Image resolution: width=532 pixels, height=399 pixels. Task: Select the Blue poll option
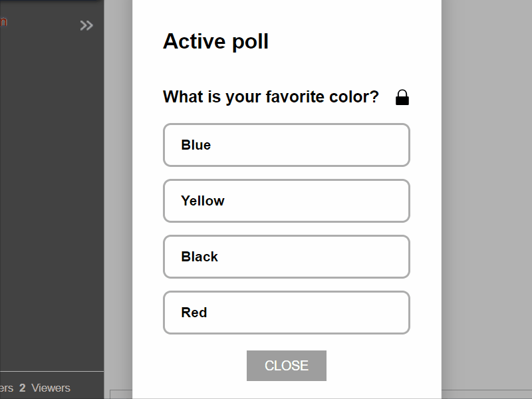coord(286,145)
